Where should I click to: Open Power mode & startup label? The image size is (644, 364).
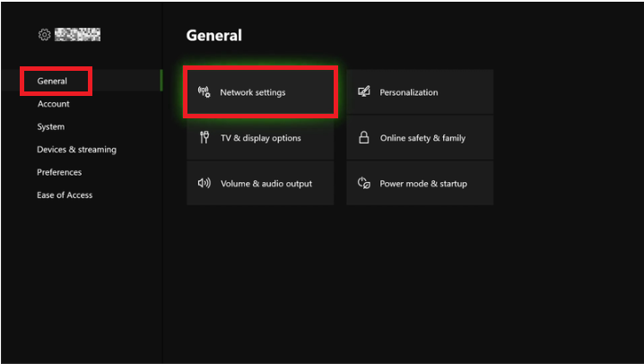pyautogui.click(x=423, y=184)
